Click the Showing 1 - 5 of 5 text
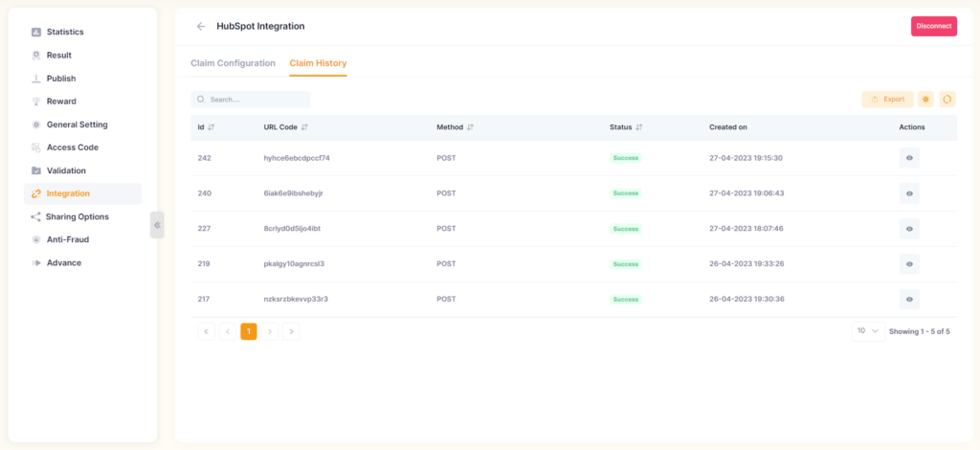Image resolution: width=980 pixels, height=450 pixels. [920, 332]
